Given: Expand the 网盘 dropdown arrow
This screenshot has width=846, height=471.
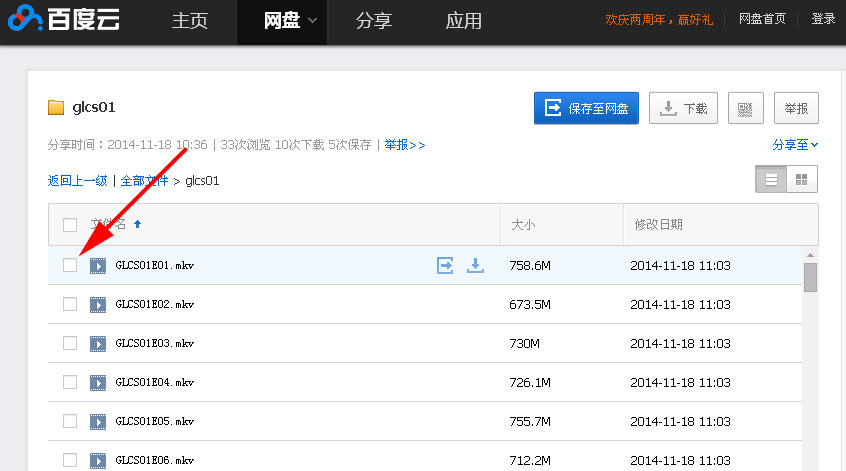Looking at the screenshot, I should 312,21.
